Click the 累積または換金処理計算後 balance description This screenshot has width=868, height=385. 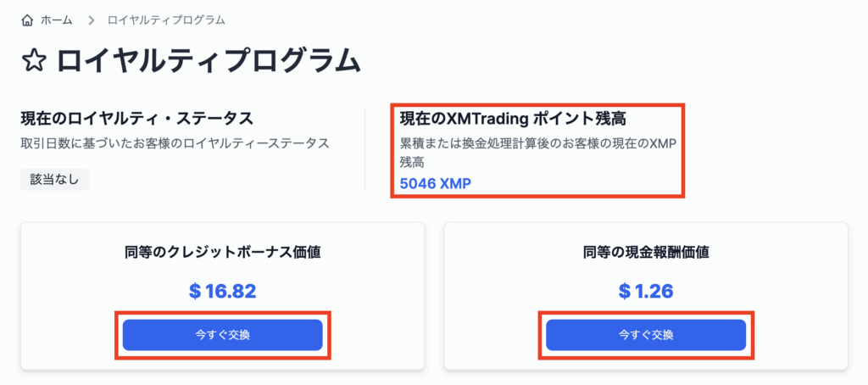click(538, 153)
